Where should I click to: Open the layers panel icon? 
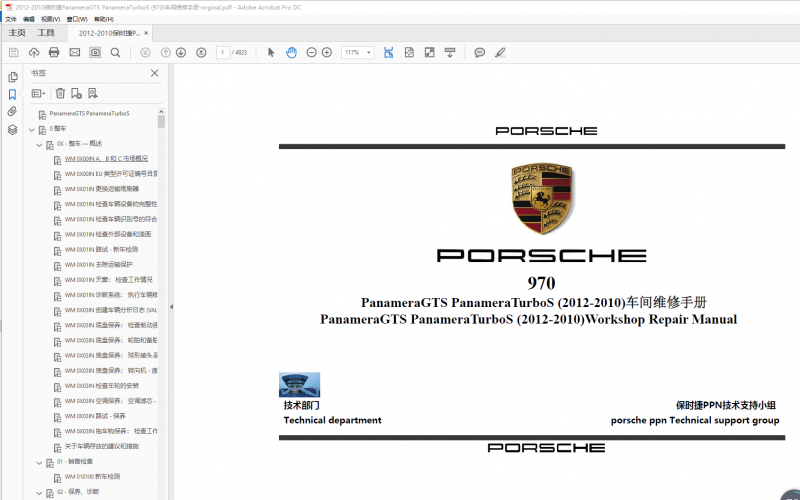13,130
